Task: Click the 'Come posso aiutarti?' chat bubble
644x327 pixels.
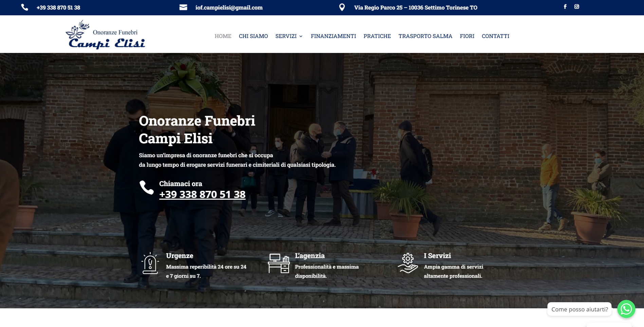Action: point(579,309)
